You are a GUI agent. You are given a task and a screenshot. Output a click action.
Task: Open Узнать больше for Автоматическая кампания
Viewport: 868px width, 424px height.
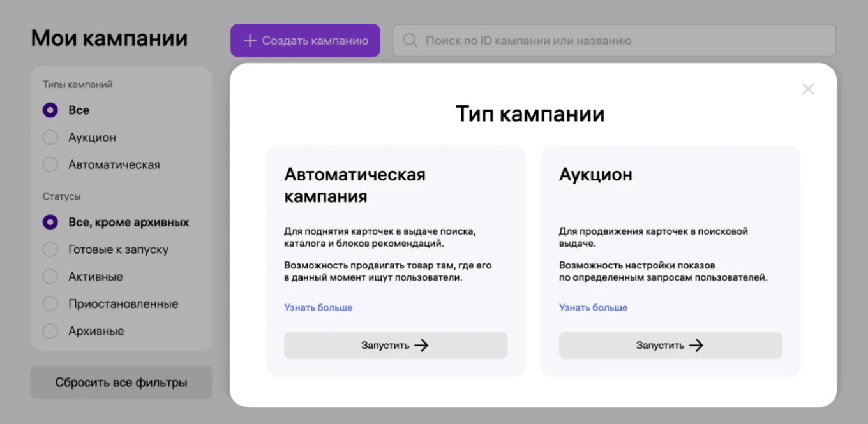coord(317,307)
